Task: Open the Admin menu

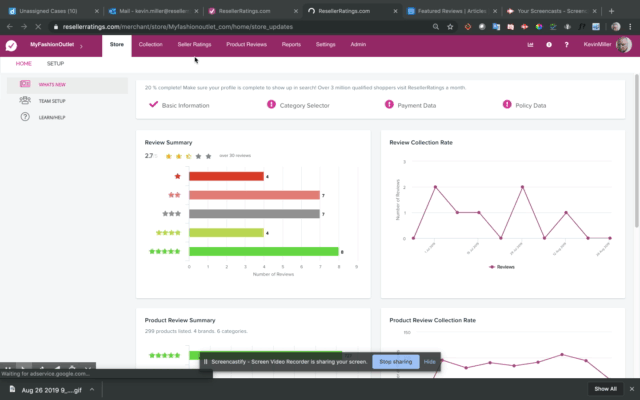Action: [358, 44]
